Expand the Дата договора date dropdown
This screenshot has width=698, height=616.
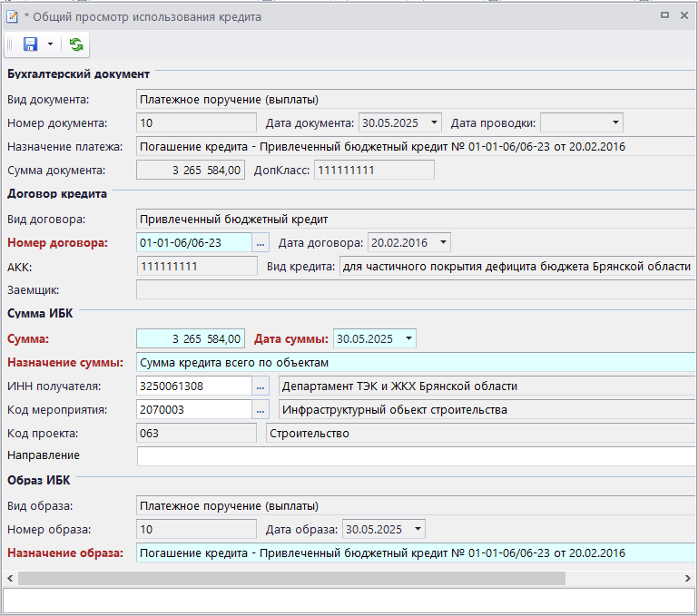tap(442, 242)
